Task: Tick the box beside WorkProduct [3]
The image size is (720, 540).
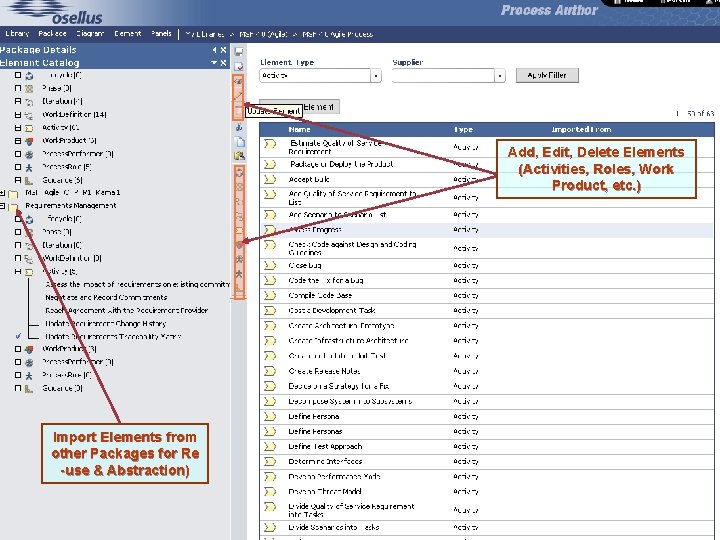Action: click(18, 349)
